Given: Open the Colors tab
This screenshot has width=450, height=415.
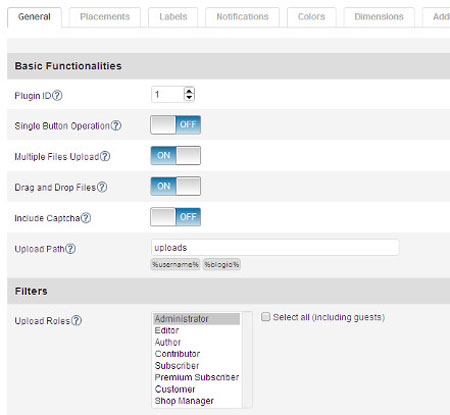Looking at the screenshot, I should tap(311, 17).
